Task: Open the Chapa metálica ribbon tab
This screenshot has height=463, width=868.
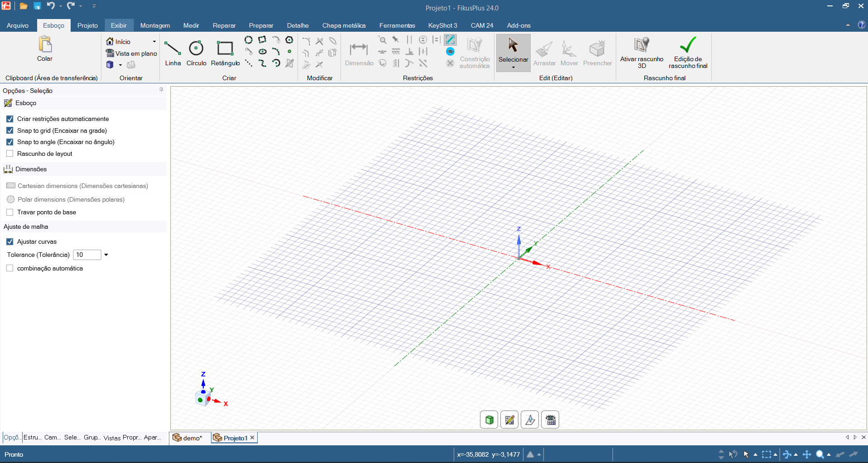Action: pos(344,25)
